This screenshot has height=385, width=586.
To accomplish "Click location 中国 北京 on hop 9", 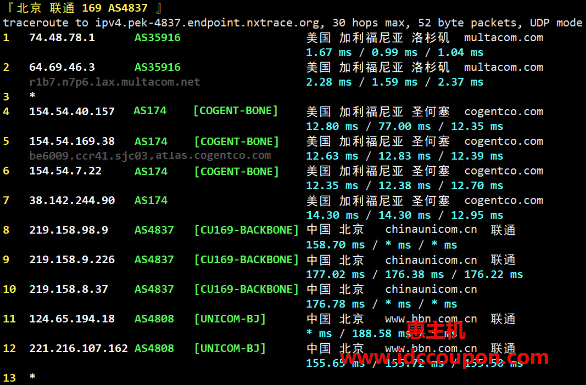I will click(335, 259).
